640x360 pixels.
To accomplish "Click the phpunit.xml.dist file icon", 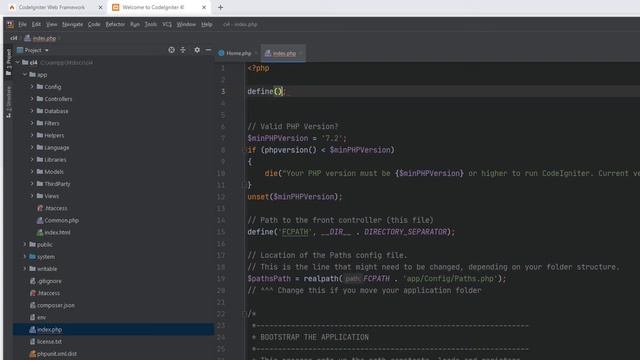I will [x=33, y=354].
